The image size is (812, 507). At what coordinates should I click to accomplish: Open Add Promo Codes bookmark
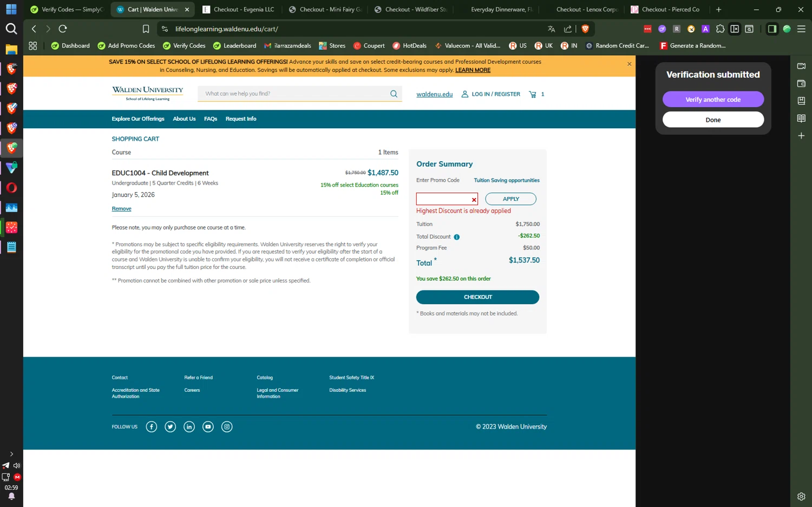pyautogui.click(x=126, y=45)
